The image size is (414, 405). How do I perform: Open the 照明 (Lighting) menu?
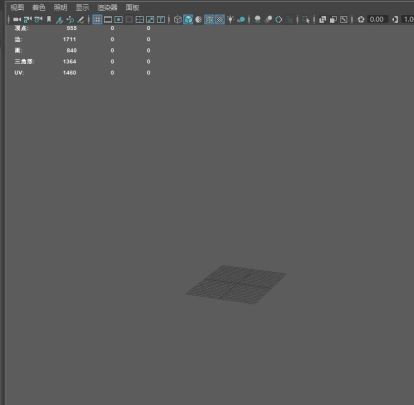point(60,7)
